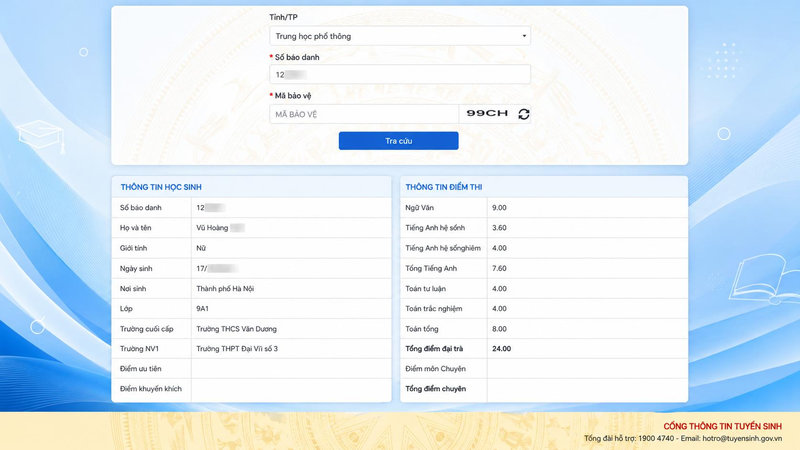Click the Số báo danh input field

pos(399,74)
